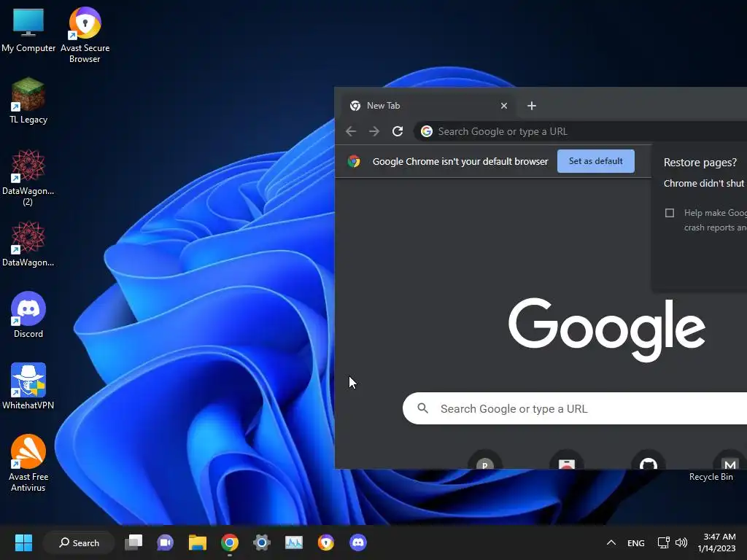Open Discord from the taskbar
This screenshot has width=747, height=560.
tap(357, 542)
